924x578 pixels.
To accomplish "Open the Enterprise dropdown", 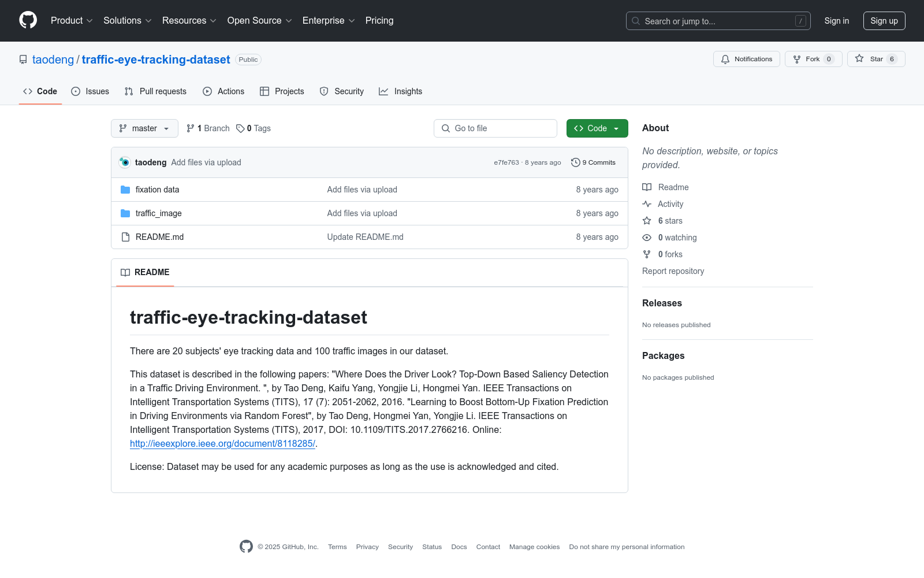I will pyautogui.click(x=329, y=21).
